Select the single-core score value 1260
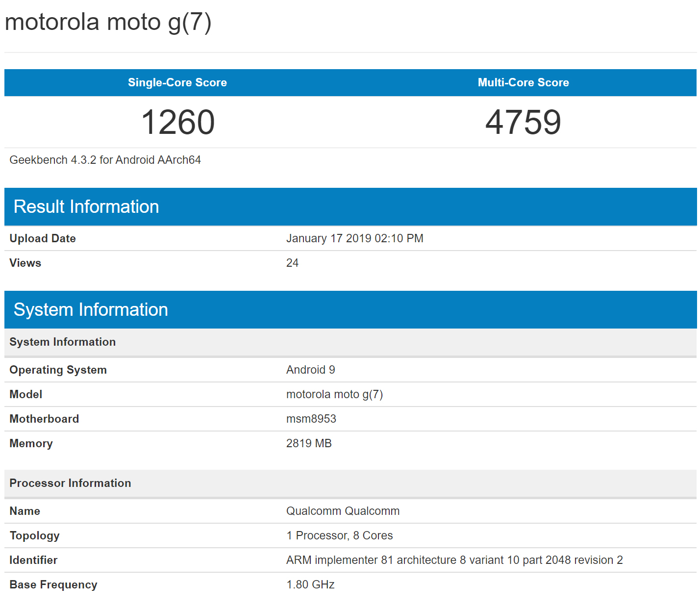This screenshot has height=610, width=700. pyautogui.click(x=177, y=122)
